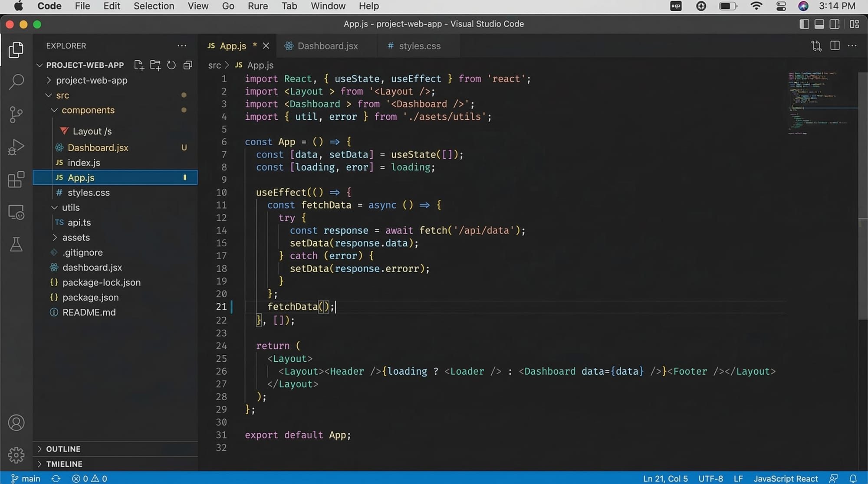The width and height of the screenshot is (868, 484).
Task: Open the Extensions view
Action: [x=16, y=179]
